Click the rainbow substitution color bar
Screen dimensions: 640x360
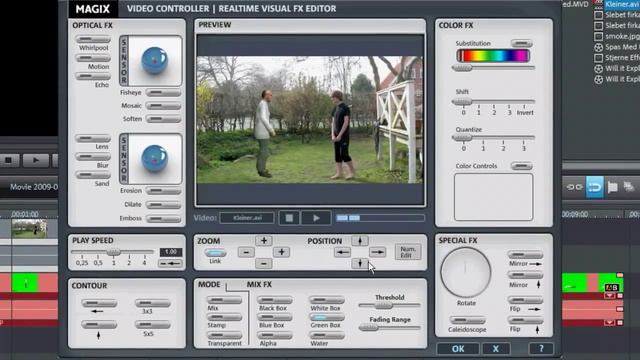coord(493,56)
